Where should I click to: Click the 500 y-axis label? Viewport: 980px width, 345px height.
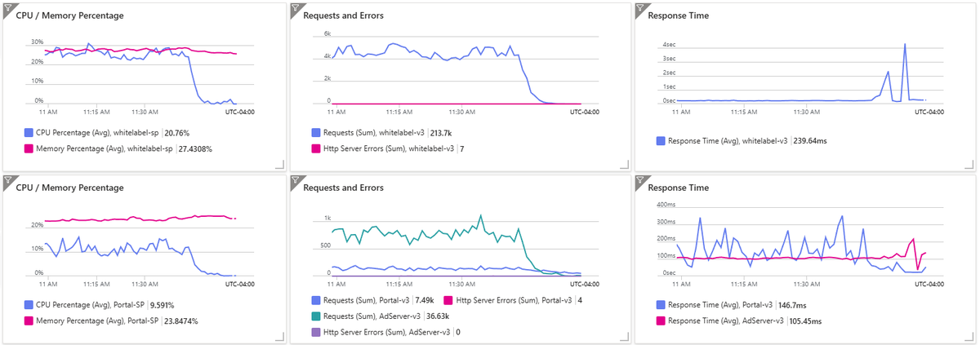325,245
